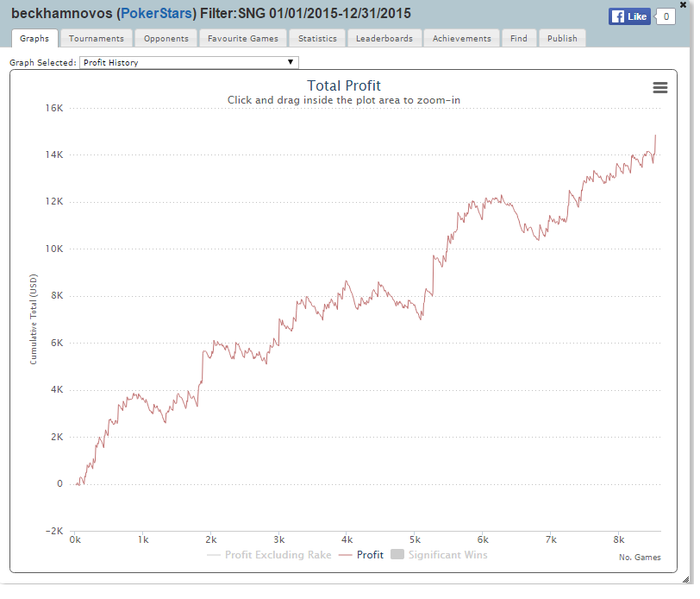Click the Facebook Like button
The image size is (700, 599).
click(629, 17)
